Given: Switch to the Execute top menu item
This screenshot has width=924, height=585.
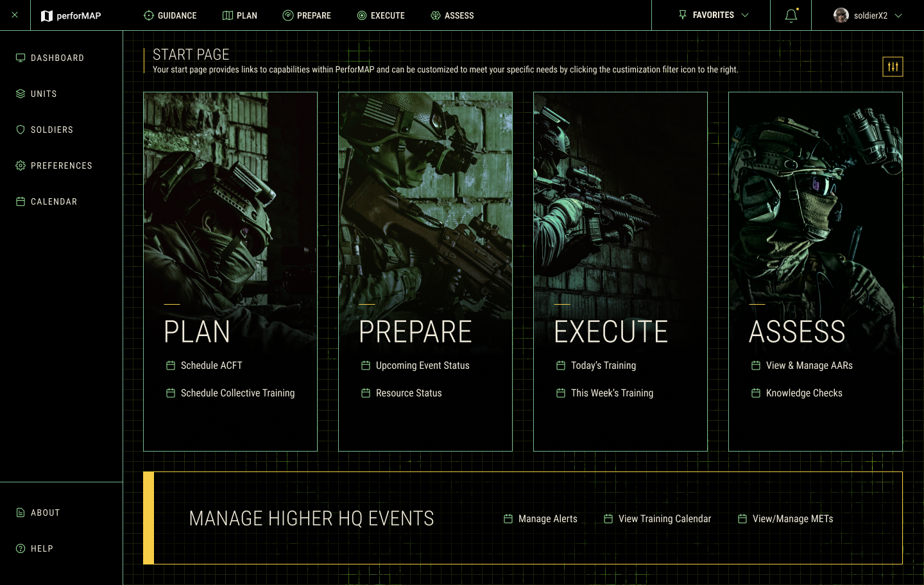Looking at the screenshot, I should tap(381, 15).
